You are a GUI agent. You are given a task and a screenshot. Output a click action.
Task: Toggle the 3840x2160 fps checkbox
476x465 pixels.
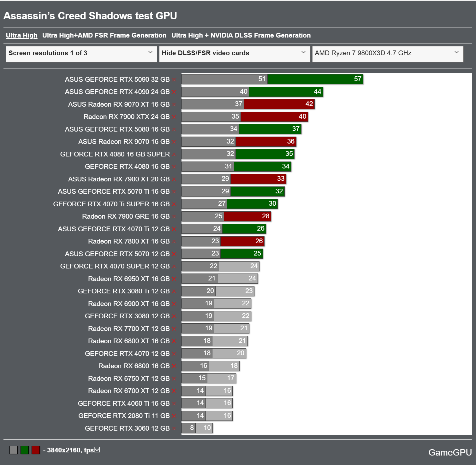[x=97, y=450]
